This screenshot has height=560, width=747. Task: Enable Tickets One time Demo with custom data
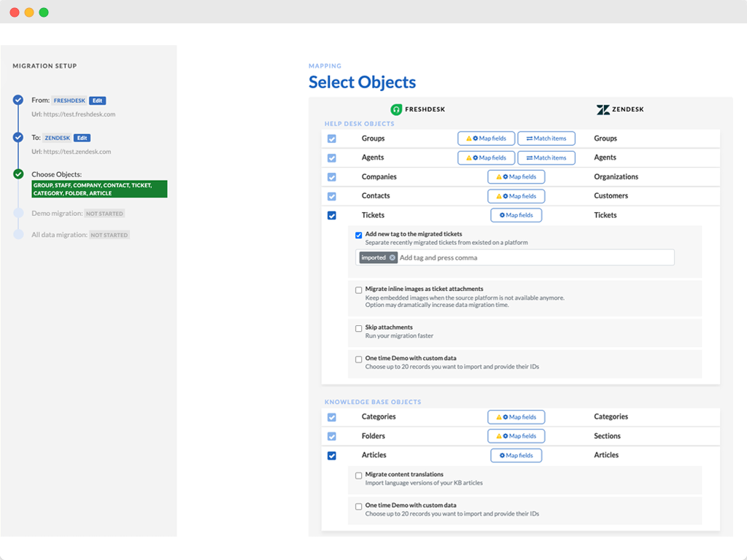358,359
